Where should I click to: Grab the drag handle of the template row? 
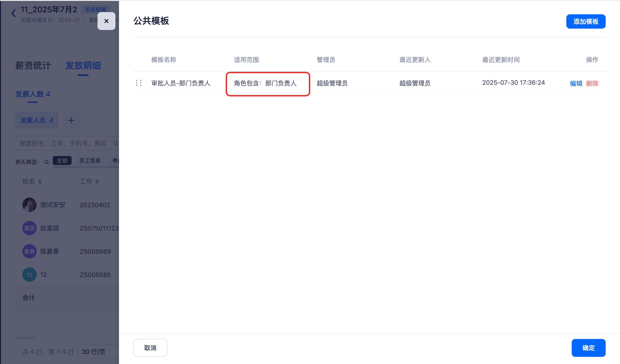139,83
